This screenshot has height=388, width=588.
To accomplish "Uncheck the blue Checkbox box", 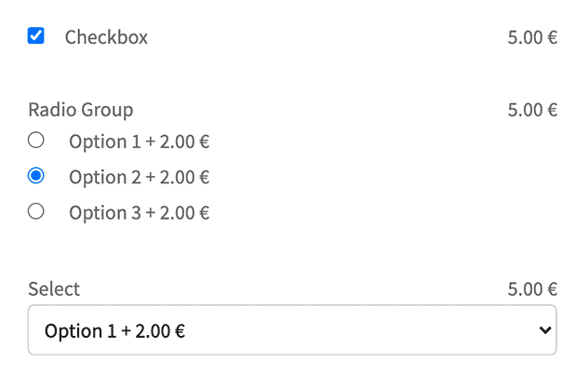I will tap(36, 36).
